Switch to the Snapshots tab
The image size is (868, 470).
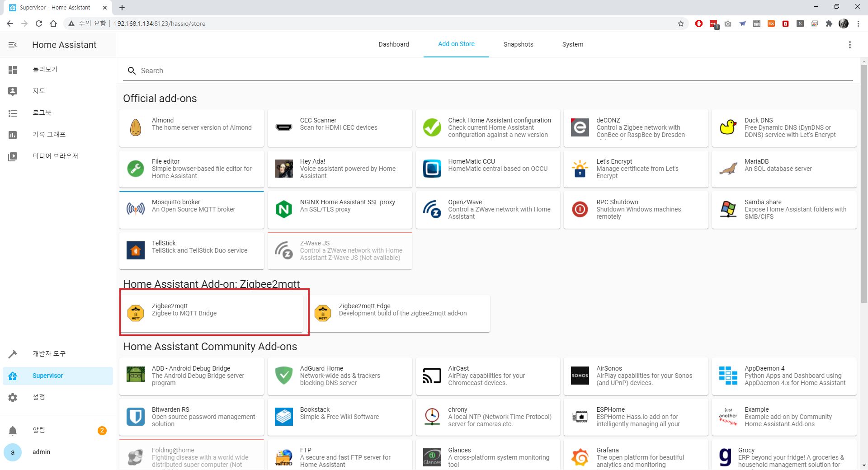519,44
